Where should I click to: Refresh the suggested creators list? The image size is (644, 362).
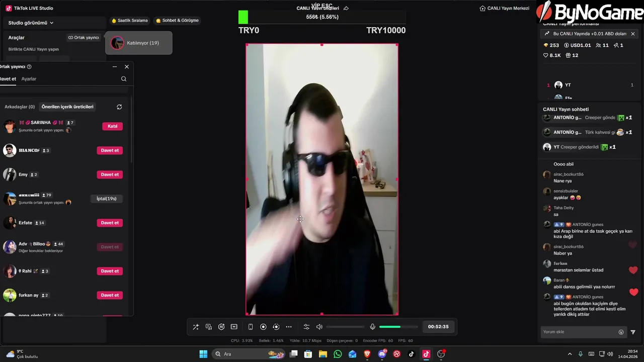119,107
